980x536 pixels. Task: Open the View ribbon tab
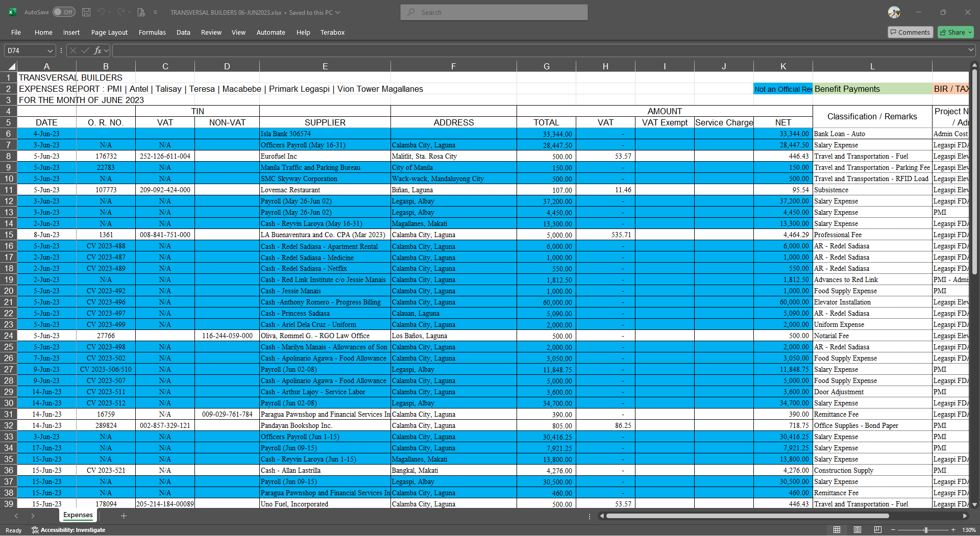pos(238,32)
